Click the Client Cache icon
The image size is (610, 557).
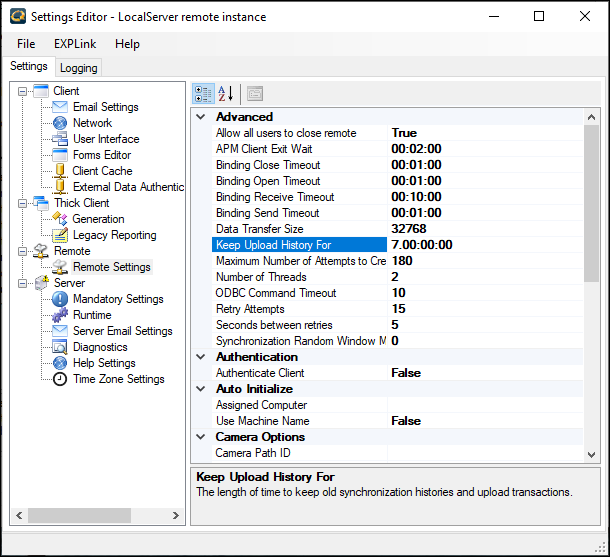click(x=60, y=171)
